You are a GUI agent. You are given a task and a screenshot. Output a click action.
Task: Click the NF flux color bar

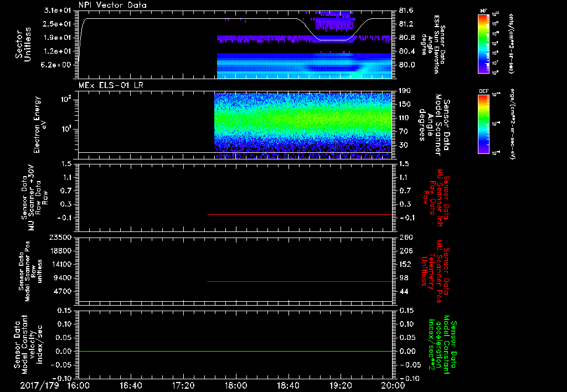click(x=484, y=43)
